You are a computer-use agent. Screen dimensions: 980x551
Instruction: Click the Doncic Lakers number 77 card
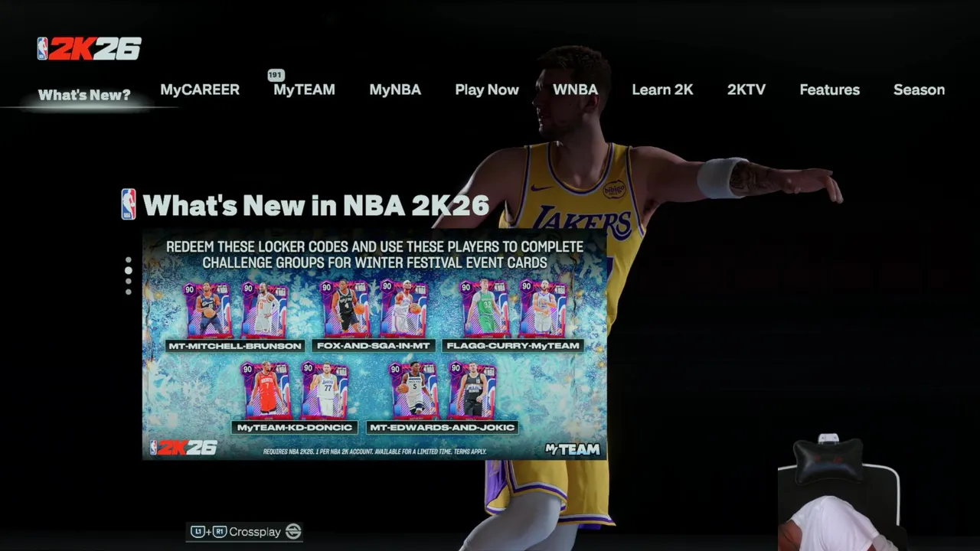(325, 390)
